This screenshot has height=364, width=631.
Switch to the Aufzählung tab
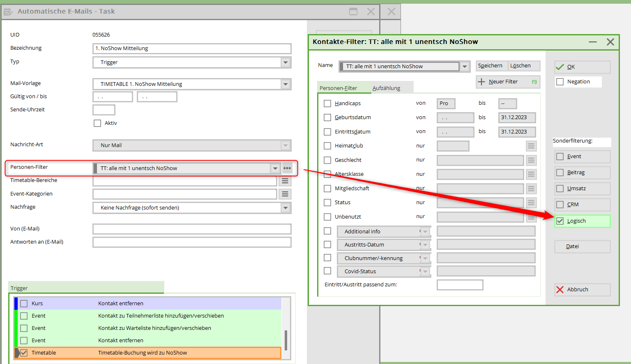coord(386,88)
